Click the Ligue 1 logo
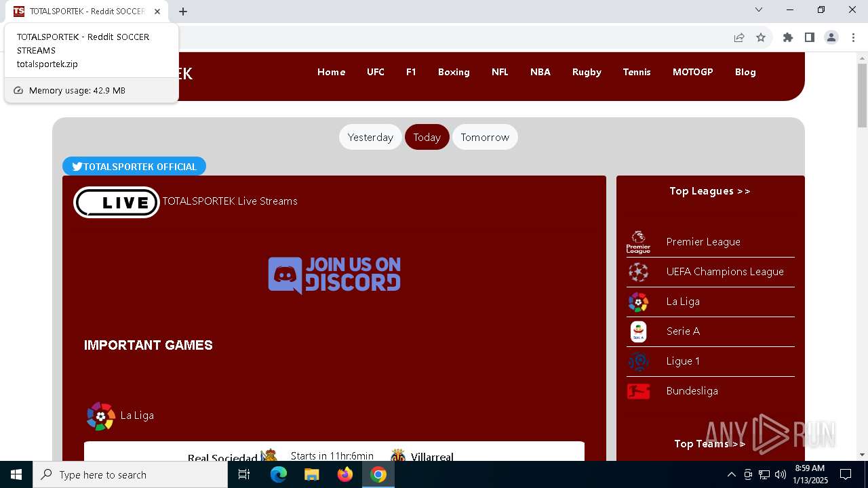The width and height of the screenshot is (868, 488). tap(638, 361)
